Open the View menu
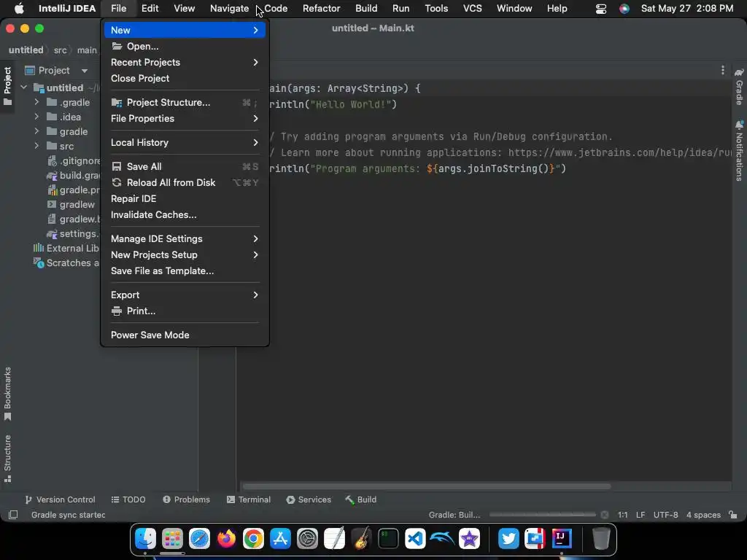747x560 pixels. pos(184,9)
